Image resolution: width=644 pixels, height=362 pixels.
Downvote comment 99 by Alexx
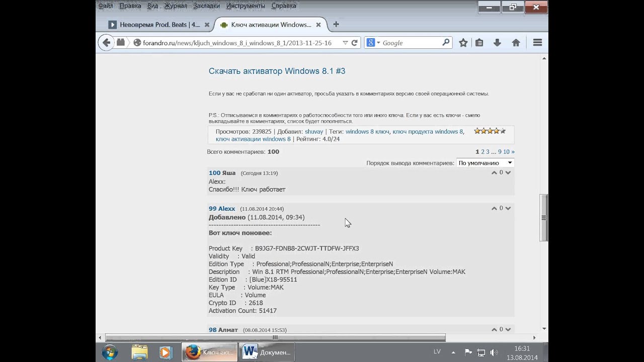508,208
